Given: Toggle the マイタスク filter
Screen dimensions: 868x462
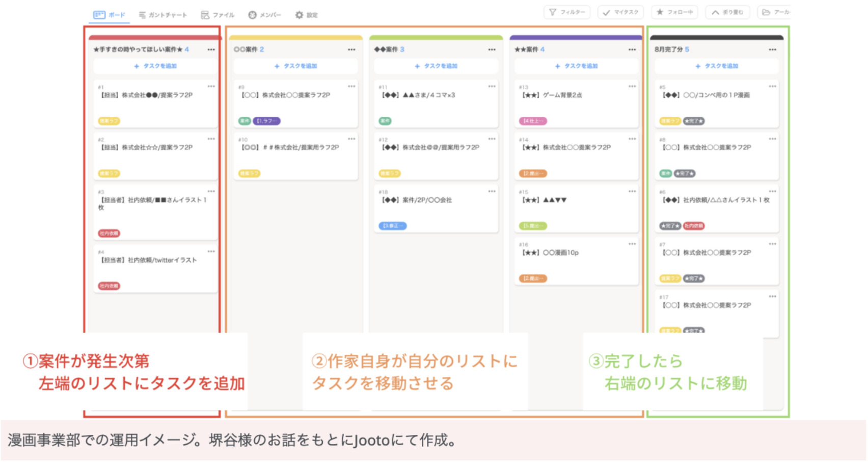Looking at the screenshot, I should (620, 12).
